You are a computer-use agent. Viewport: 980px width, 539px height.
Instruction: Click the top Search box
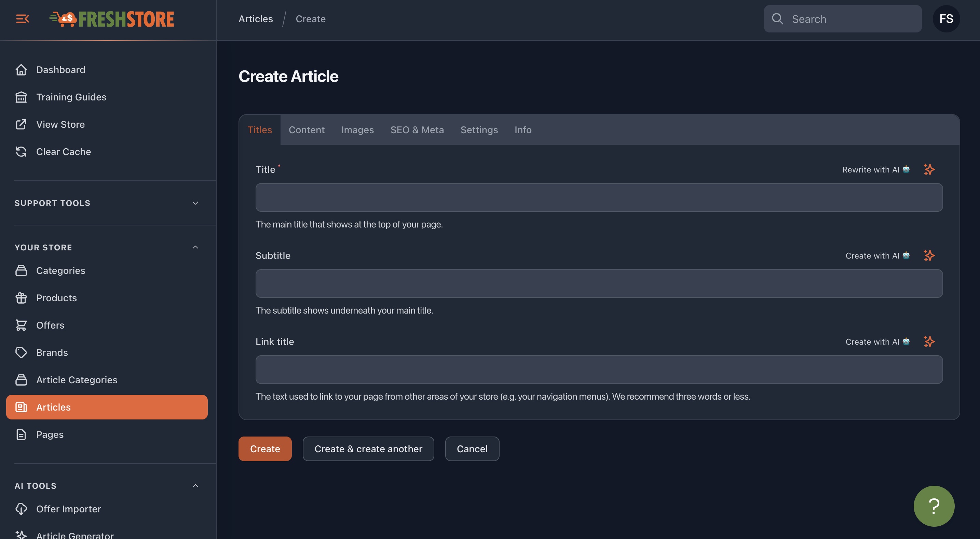point(842,19)
